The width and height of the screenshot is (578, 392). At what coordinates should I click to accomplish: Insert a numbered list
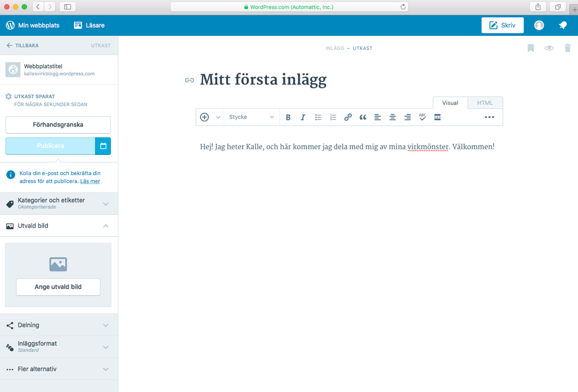click(x=333, y=117)
